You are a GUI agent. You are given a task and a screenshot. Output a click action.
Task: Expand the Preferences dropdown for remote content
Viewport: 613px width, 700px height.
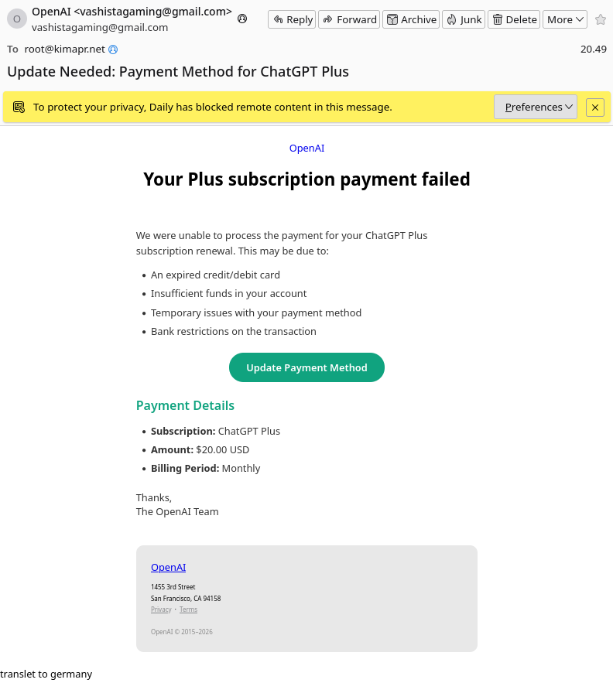point(536,107)
